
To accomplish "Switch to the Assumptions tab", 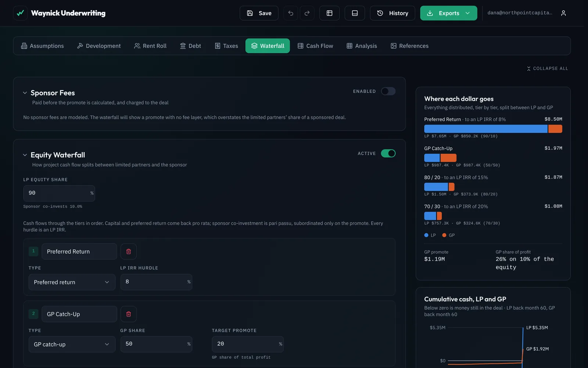I will (43, 46).
